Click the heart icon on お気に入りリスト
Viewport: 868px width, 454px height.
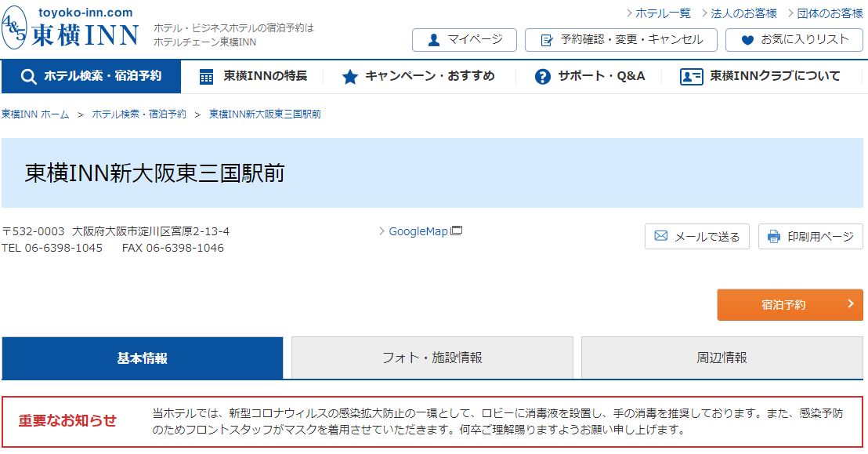coord(747,40)
